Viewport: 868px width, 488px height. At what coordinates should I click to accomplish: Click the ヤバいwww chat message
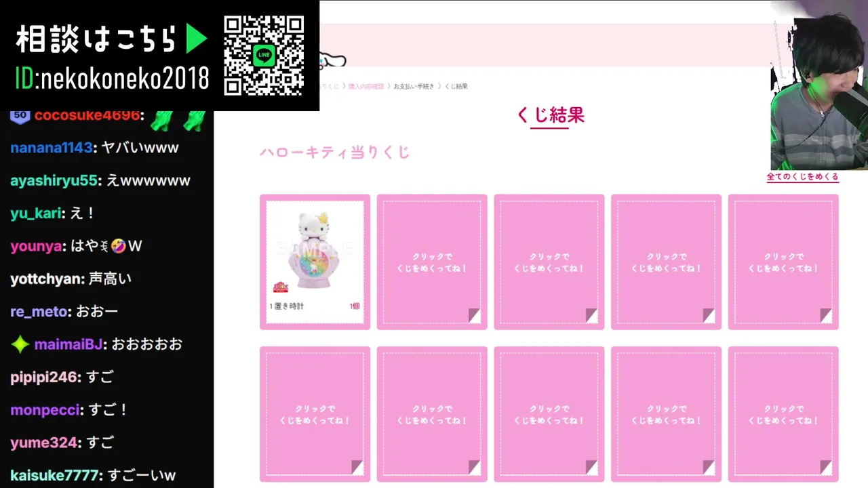[140, 148]
